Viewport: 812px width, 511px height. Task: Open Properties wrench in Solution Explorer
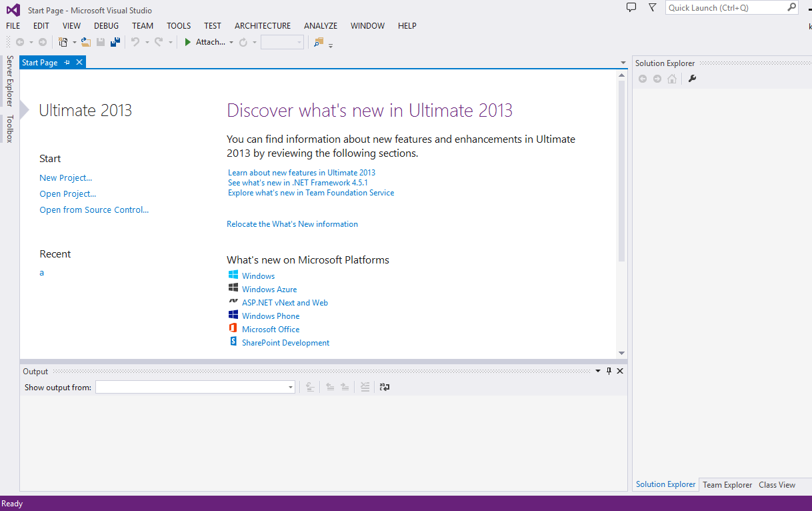[x=692, y=79]
